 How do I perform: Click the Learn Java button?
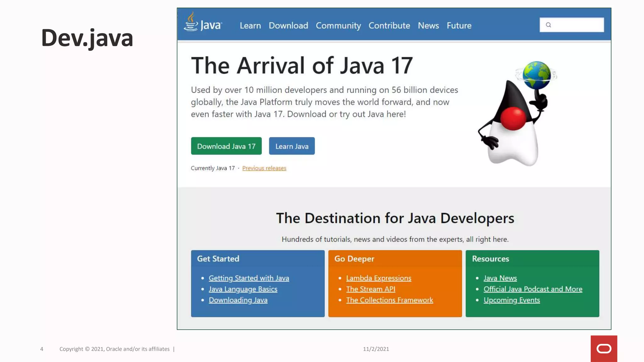coord(292,146)
